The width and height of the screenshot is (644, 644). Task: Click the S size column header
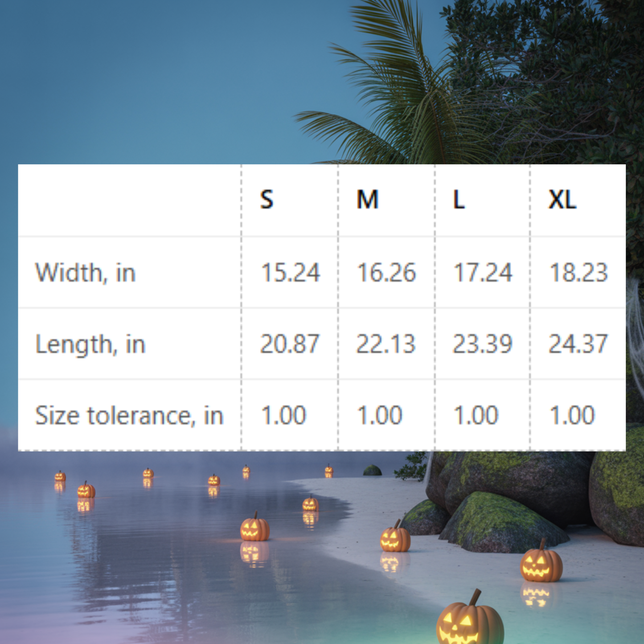coord(267,200)
